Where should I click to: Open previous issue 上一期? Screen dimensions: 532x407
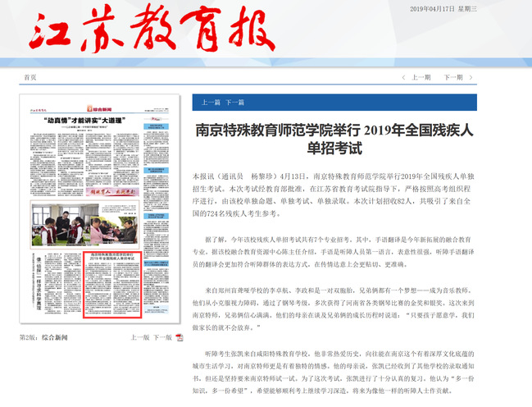[x=421, y=77]
